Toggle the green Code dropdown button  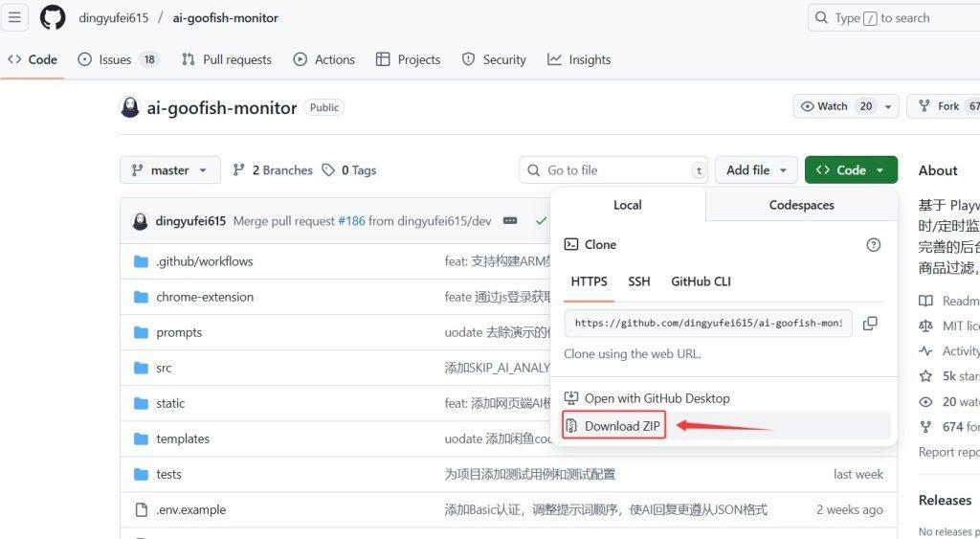(x=851, y=170)
